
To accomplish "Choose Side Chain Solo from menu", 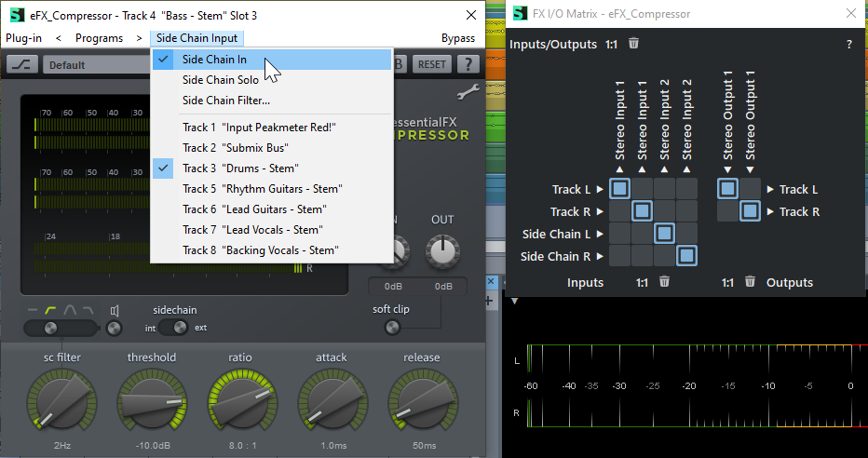I will (x=272, y=80).
